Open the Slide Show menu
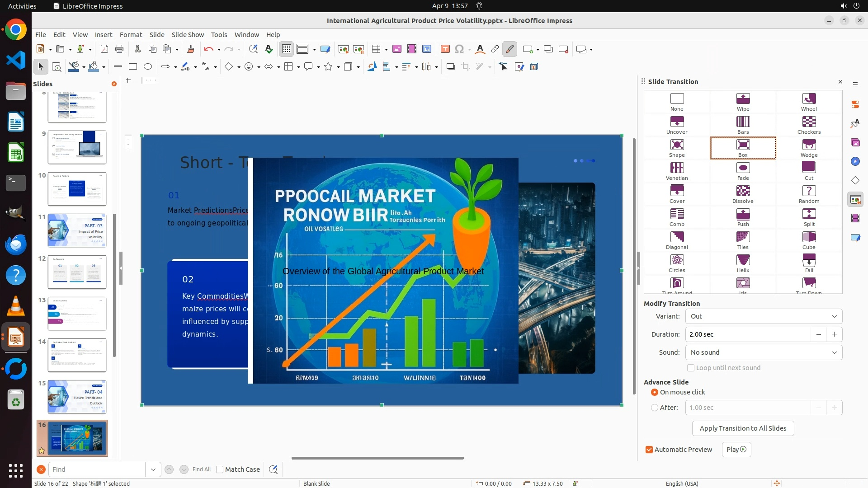Screen dimensions: 868x488 coord(188,35)
